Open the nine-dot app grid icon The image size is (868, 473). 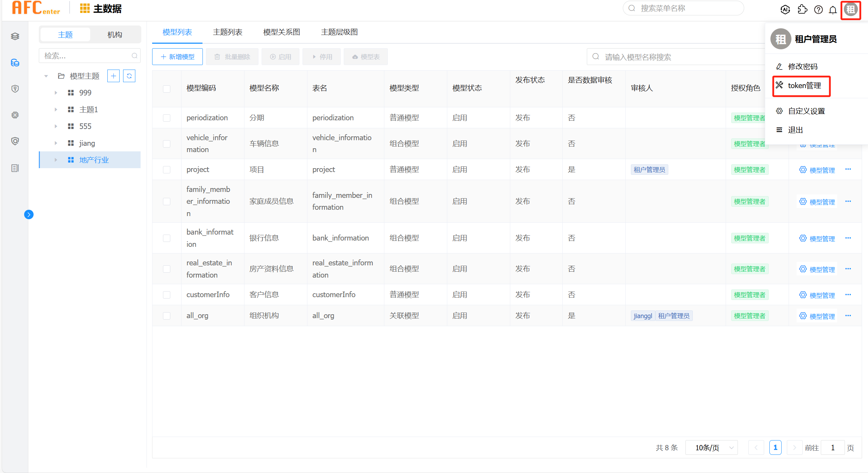[85, 8]
